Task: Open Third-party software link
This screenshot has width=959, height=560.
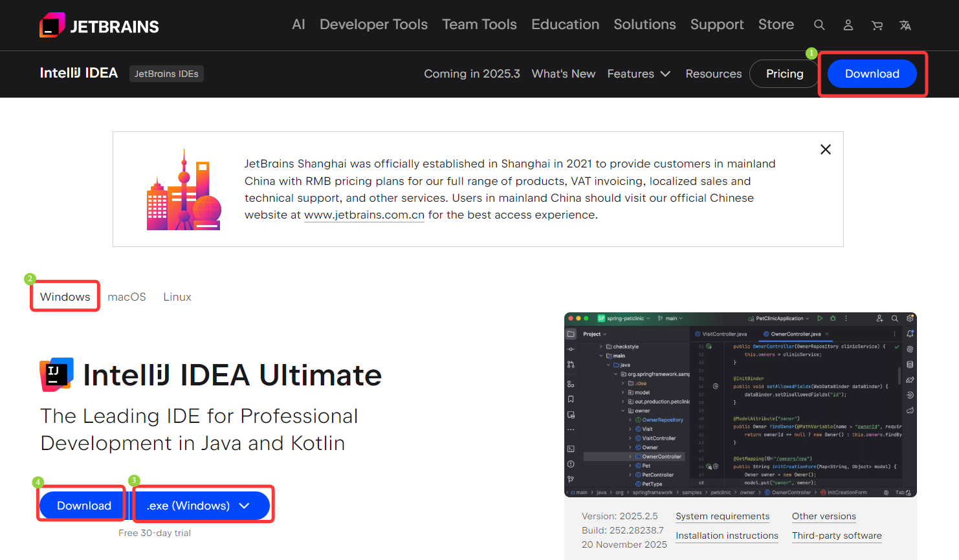Action: point(837,535)
